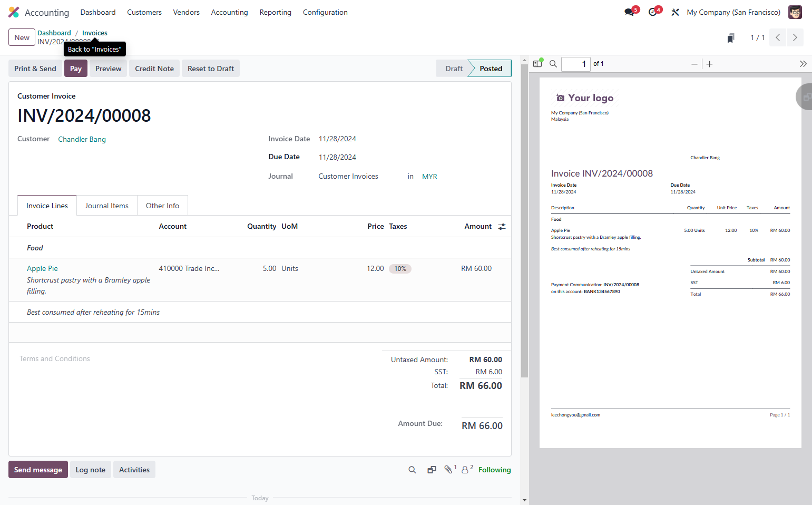Open the Accounting app home icon

[x=14, y=12]
